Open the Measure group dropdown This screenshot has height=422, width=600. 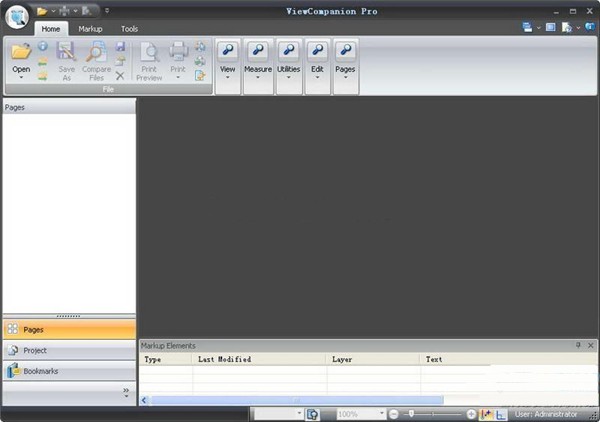[x=258, y=78]
